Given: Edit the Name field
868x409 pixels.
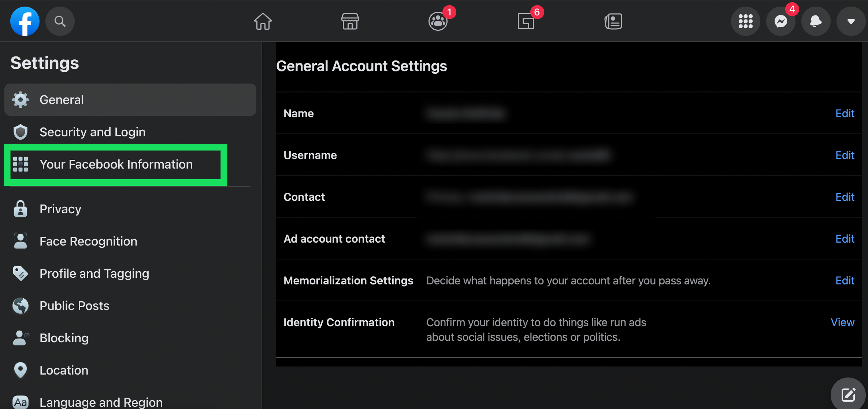Looking at the screenshot, I should coord(845,114).
